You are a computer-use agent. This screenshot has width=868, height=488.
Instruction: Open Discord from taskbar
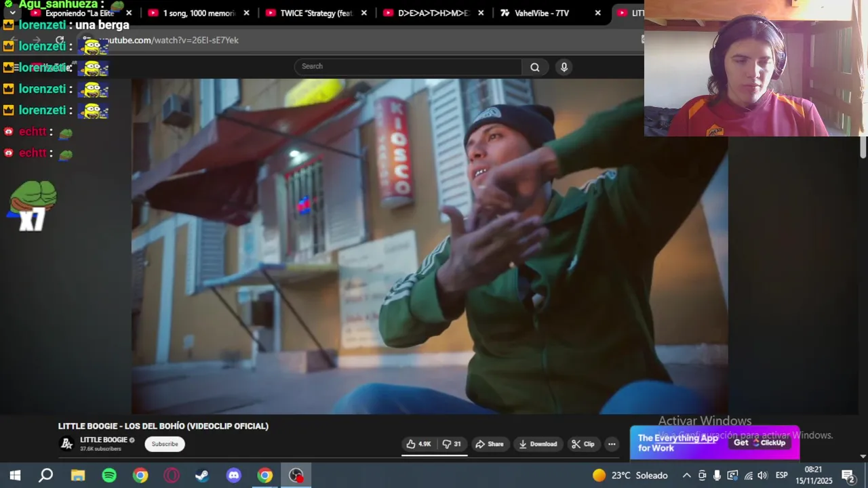[x=234, y=475]
